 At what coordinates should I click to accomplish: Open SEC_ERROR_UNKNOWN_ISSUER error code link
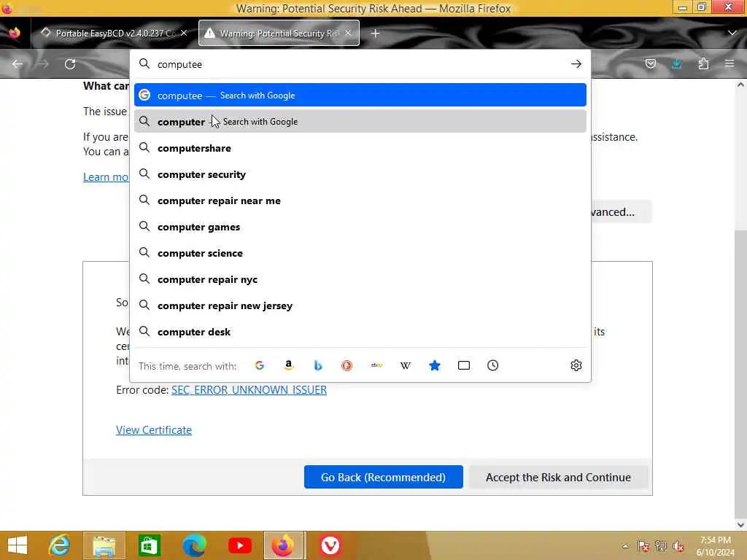click(x=249, y=390)
